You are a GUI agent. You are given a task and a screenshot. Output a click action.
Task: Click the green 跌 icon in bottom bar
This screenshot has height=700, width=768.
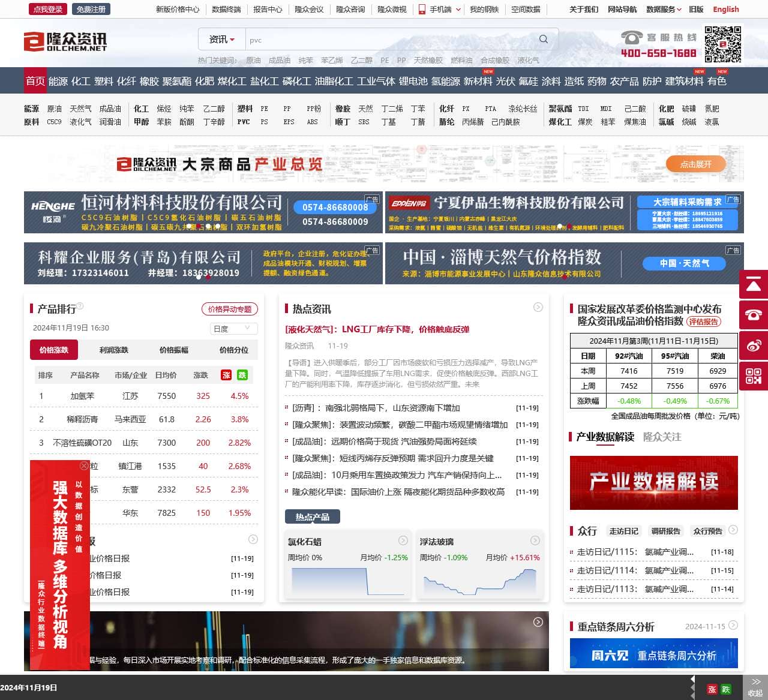click(x=726, y=689)
